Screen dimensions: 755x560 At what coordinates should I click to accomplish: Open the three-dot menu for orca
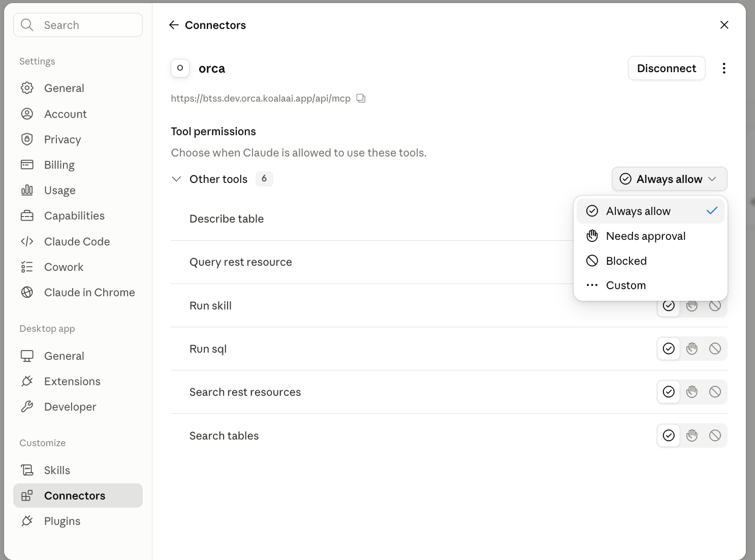point(723,68)
